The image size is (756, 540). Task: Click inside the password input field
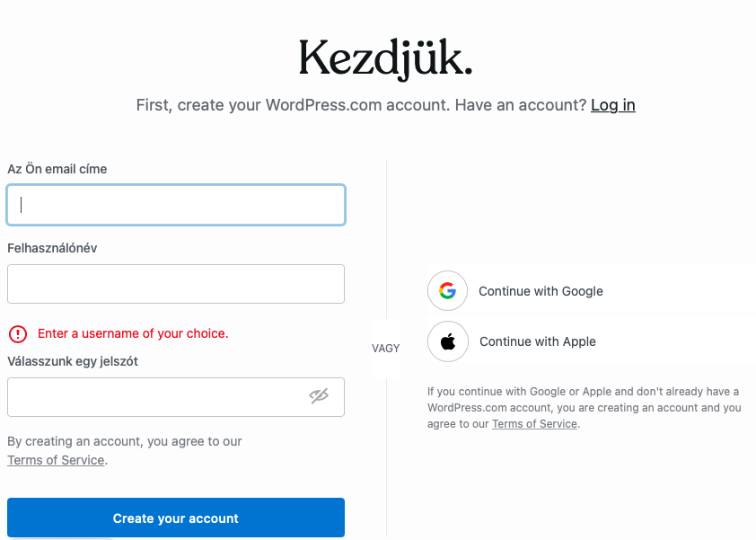coord(153,397)
